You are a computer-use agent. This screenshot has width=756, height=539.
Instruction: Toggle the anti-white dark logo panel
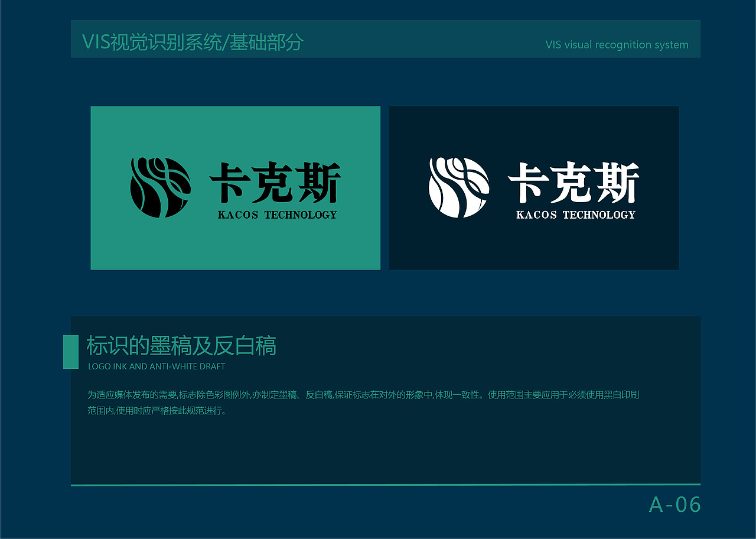click(534, 188)
